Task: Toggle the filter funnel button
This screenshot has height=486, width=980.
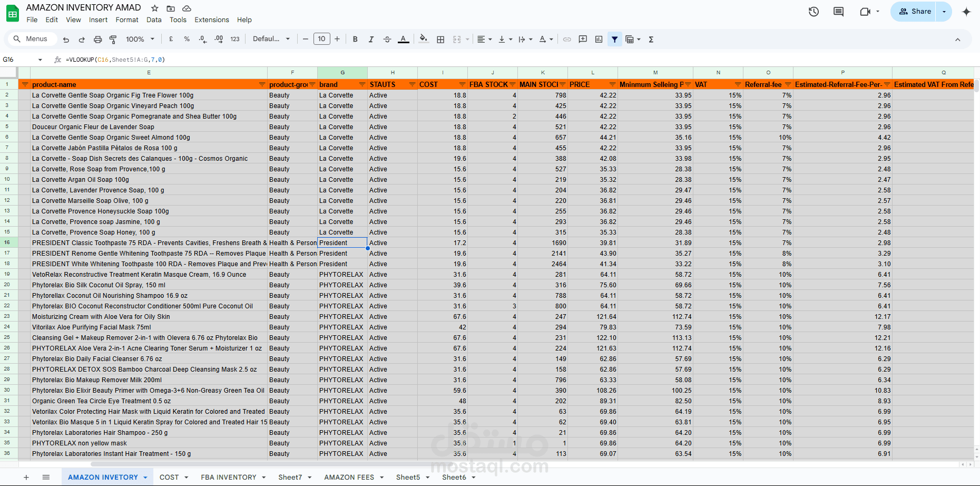Action: 614,39
